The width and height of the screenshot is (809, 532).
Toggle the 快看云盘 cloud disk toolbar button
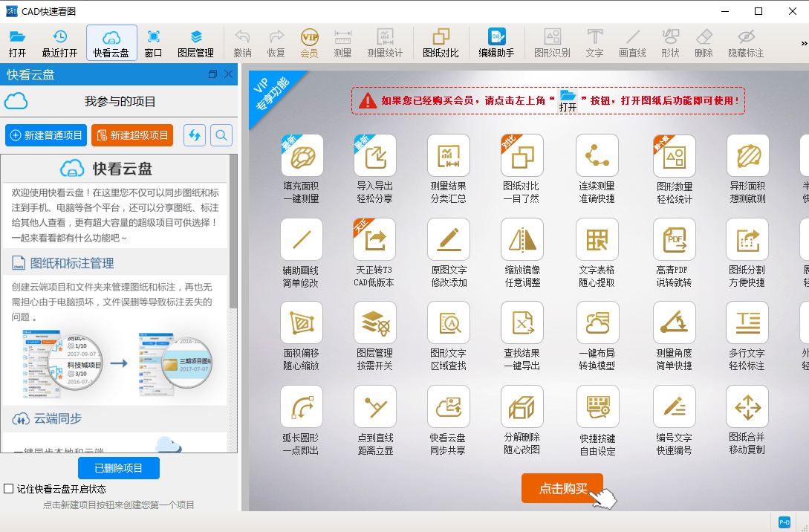(111, 43)
